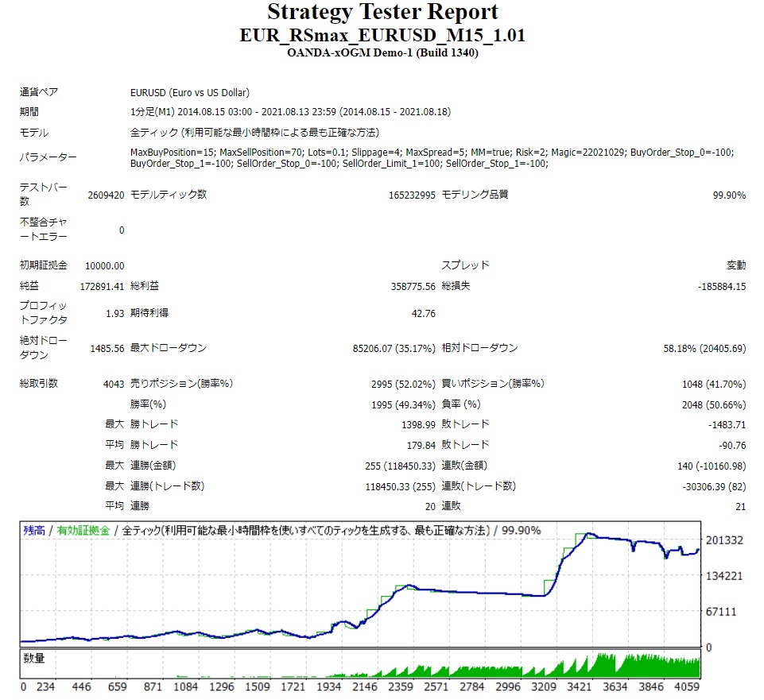
Task: Select loss trades value 2048 (50.66%)
Action: pos(714,404)
